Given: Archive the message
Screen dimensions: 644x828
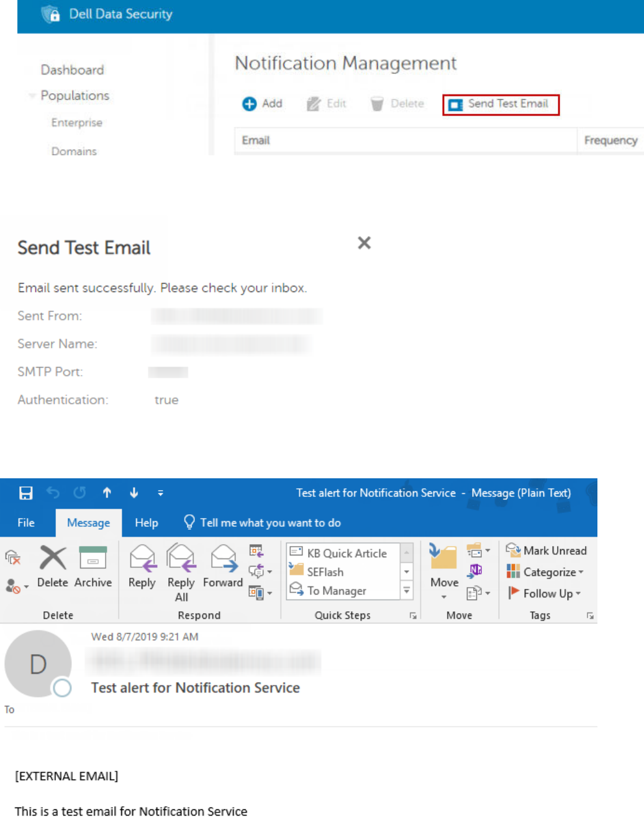Looking at the screenshot, I should pos(93,566).
